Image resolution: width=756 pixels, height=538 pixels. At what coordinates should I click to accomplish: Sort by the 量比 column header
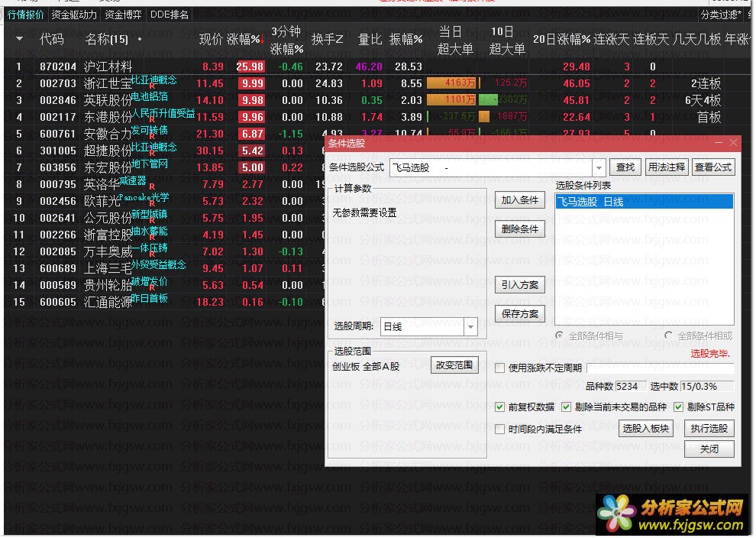pyautogui.click(x=370, y=39)
